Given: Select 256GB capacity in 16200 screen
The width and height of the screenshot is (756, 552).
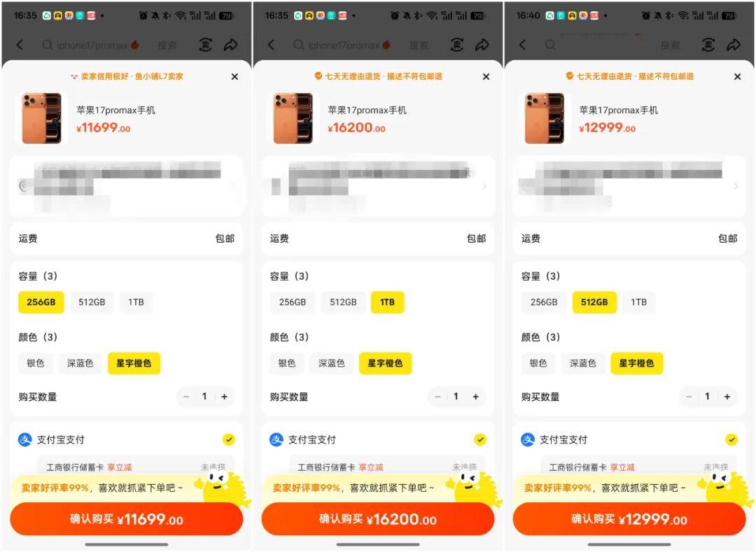Looking at the screenshot, I should pos(292,302).
